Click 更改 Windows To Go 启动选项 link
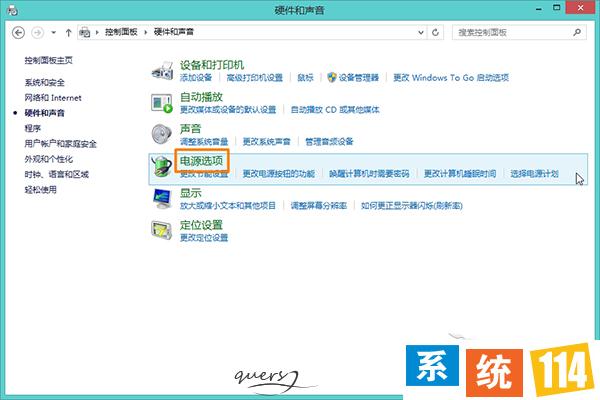 point(451,78)
